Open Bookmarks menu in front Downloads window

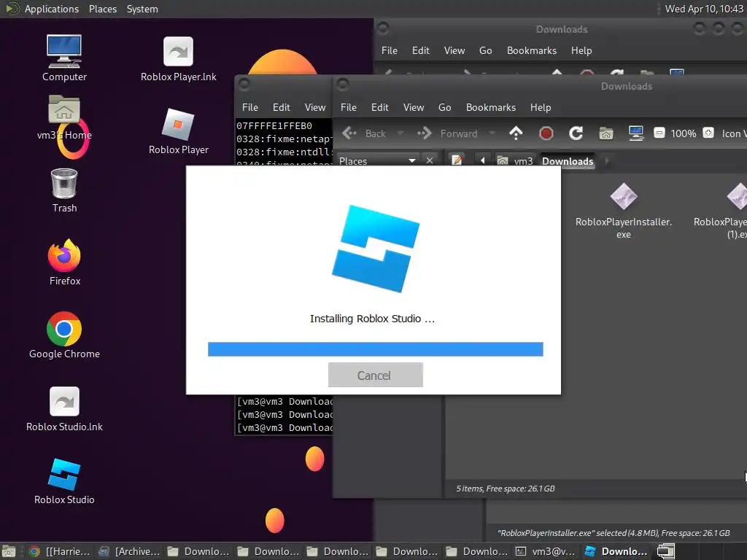(491, 108)
